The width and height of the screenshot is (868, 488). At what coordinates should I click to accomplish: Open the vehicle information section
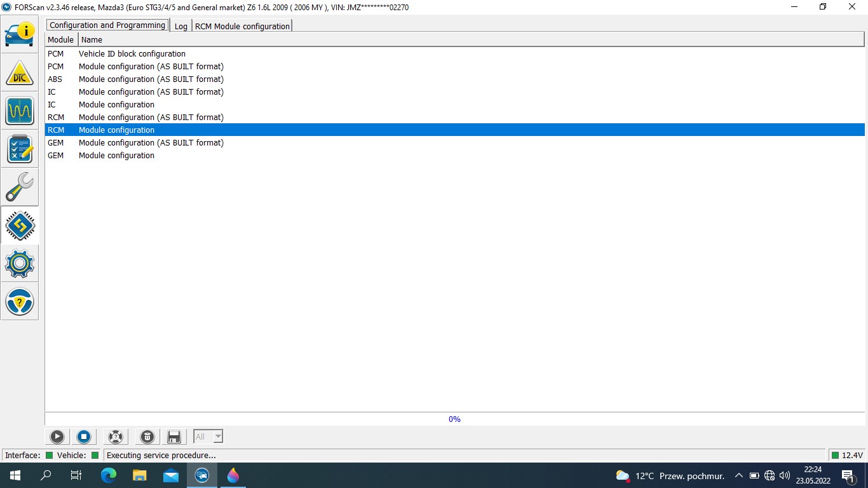click(x=20, y=34)
